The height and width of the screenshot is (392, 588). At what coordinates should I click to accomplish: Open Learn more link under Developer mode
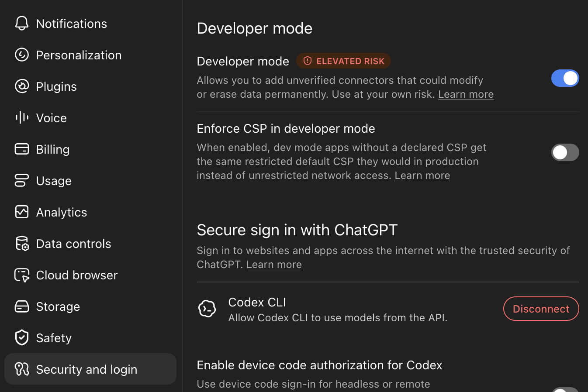point(466,94)
